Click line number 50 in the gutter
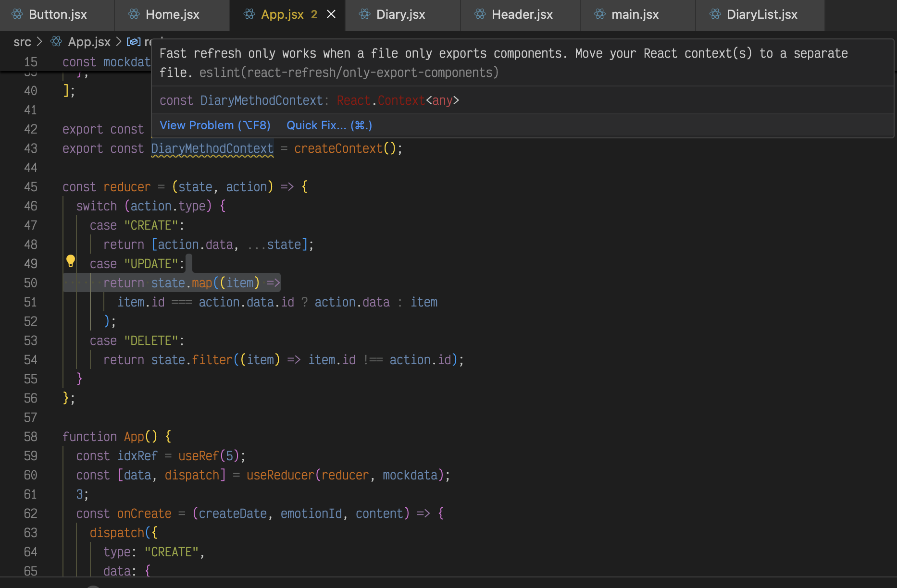The height and width of the screenshot is (588, 897). tap(31, 283)
